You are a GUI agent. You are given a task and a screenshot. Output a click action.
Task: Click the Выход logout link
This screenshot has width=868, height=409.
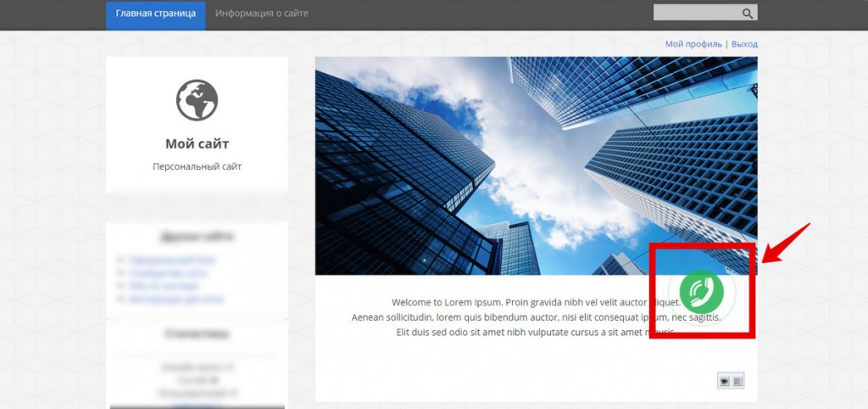[744, 44]
